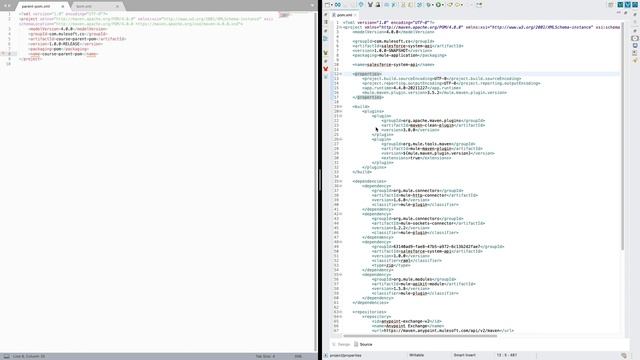Screen dimensions: 640x360
Task: Click the top icon in Studio left sidebar
Action: click(x=326, y=15)
